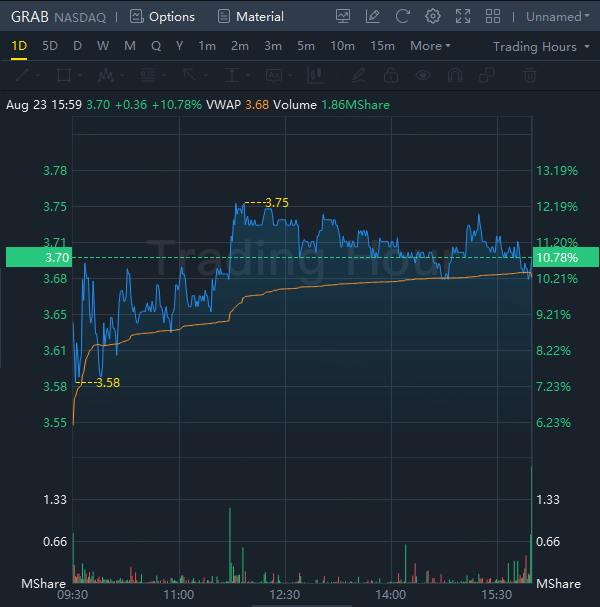This screenshot has height=607, width=600.
Task: Select the trend line drawing tool
Action: (22, 75)
